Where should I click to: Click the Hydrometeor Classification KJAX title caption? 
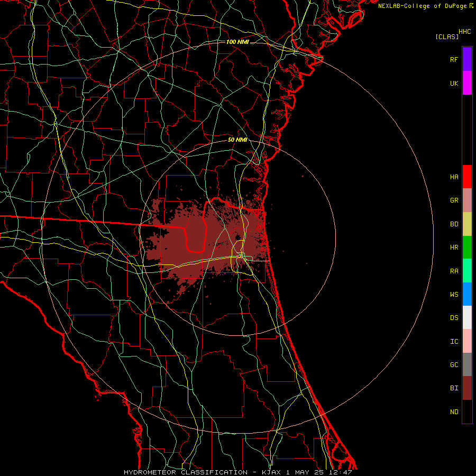coord(237,472)
